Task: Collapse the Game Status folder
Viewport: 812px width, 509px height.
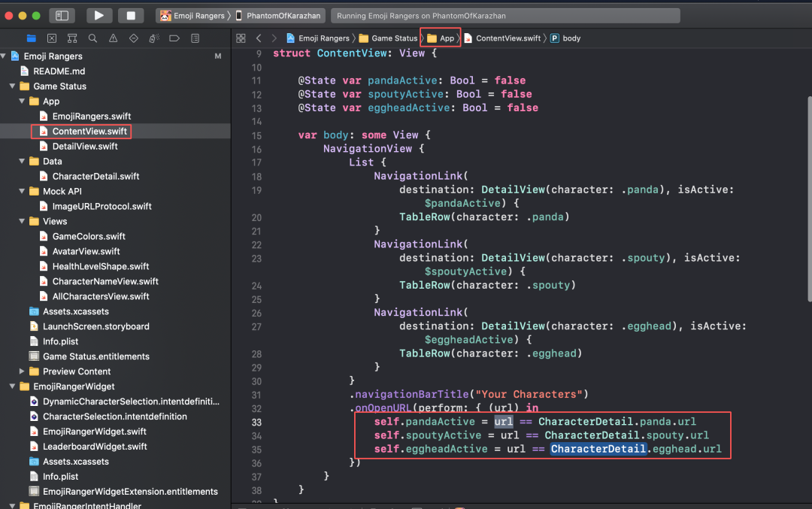Action: click(13, 86)
